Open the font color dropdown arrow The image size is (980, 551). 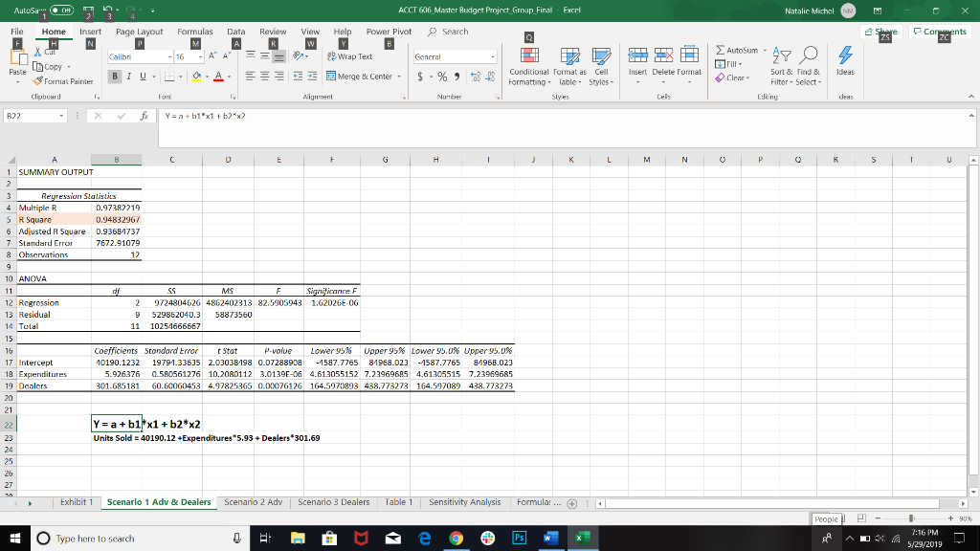(230, 77)
